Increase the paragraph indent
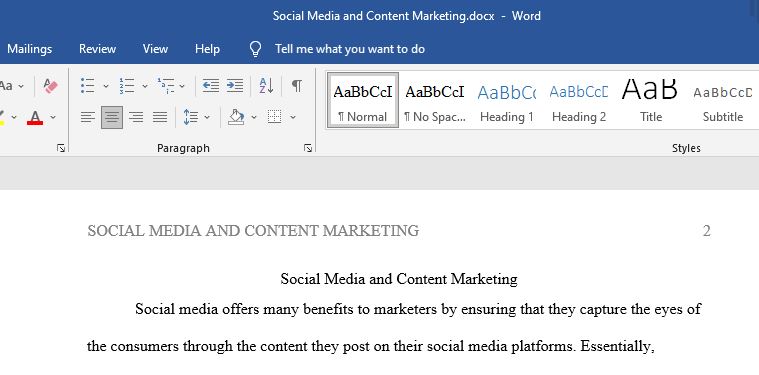 (235, 86)
